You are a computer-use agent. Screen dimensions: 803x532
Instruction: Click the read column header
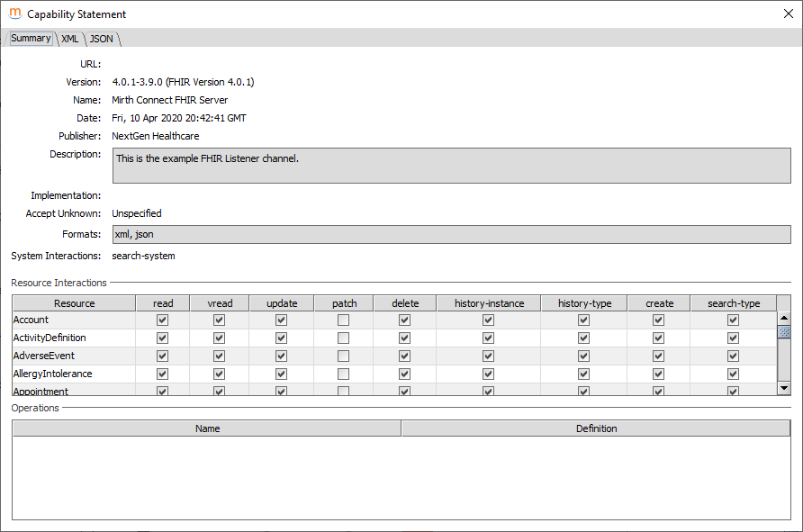tap(163, 303)
